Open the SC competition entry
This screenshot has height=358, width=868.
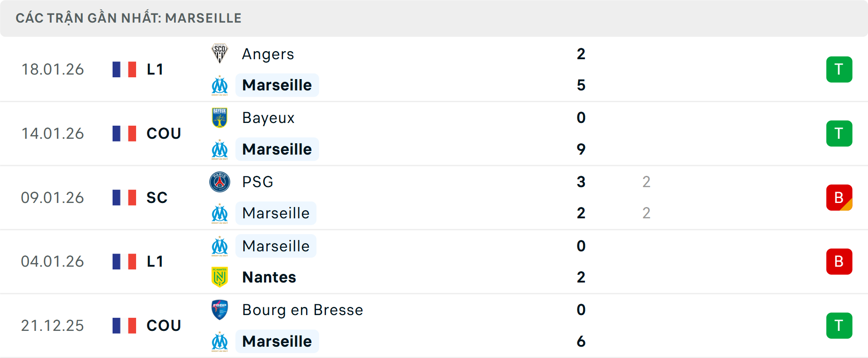point(156,198)
